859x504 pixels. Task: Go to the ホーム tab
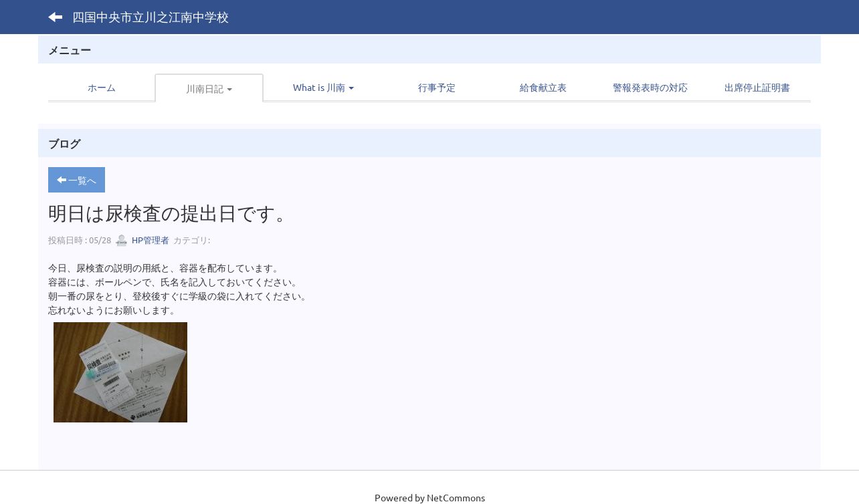pos(102,88)
